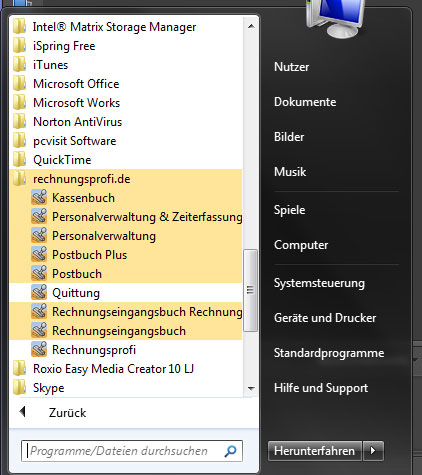
Task: Click the iTunes folder icon
Action: [x=20, y=64]
